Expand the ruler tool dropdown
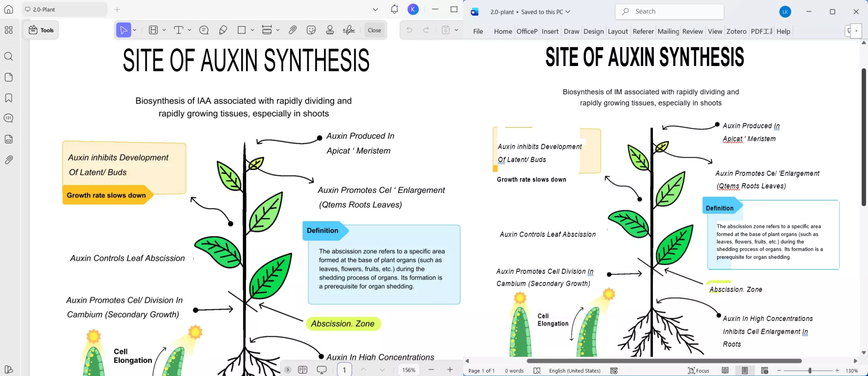 278,30
